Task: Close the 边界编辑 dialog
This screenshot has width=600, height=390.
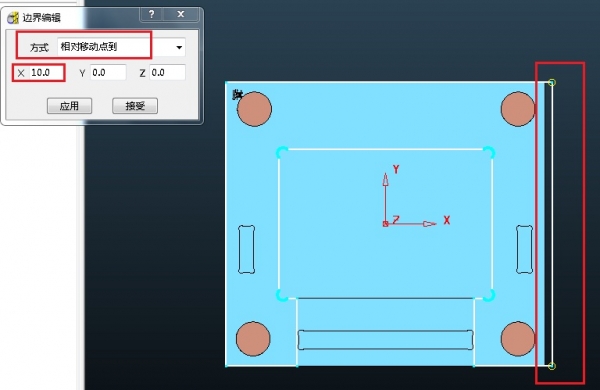Action: click(x=181, y=15)
